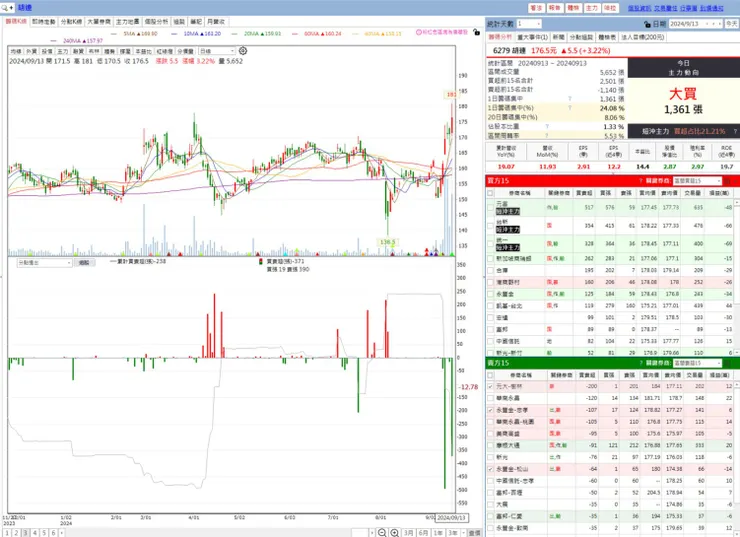Viewport: 740px width, 537px height.
Task: Set chart range with the 1年 button
Action: (437, 533)
